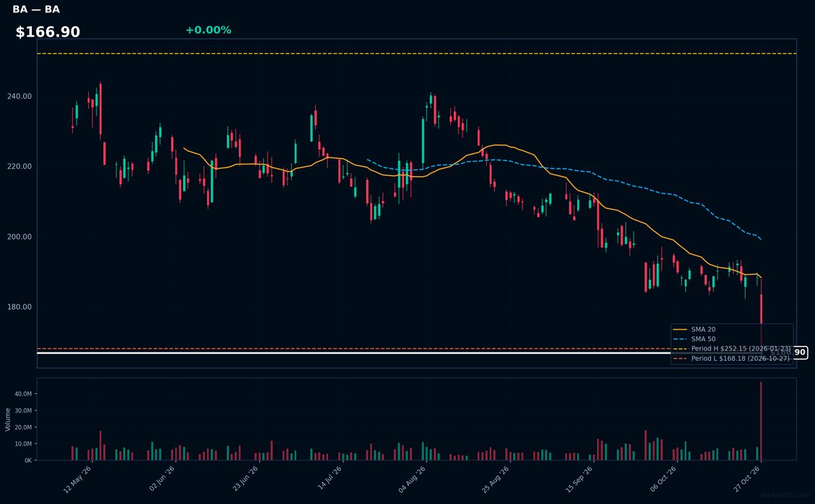
Task: Click the 180.00 price axis label
Action: coord(20,307)
